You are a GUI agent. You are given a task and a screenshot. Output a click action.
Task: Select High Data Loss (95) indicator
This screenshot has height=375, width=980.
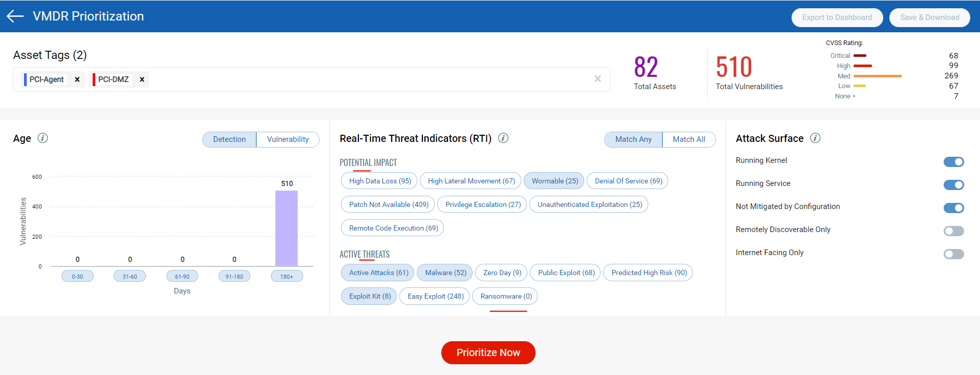point(380,181)
